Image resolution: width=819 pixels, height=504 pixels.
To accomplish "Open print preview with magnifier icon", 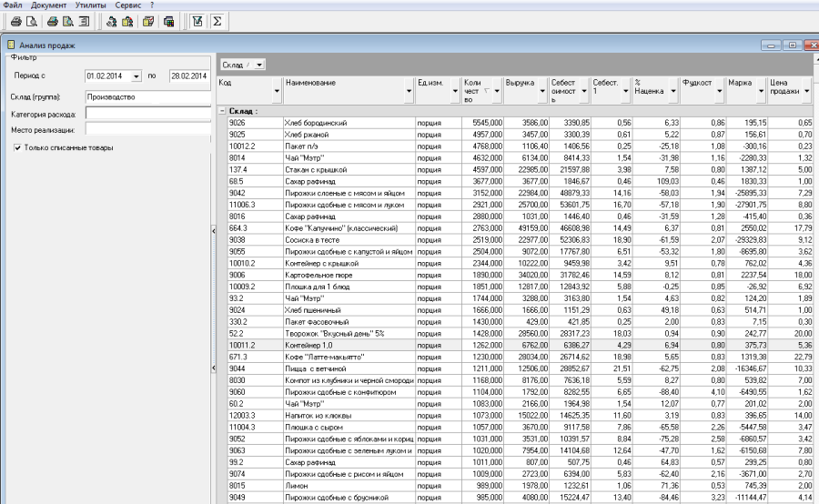I will click(x=32, y=21).
